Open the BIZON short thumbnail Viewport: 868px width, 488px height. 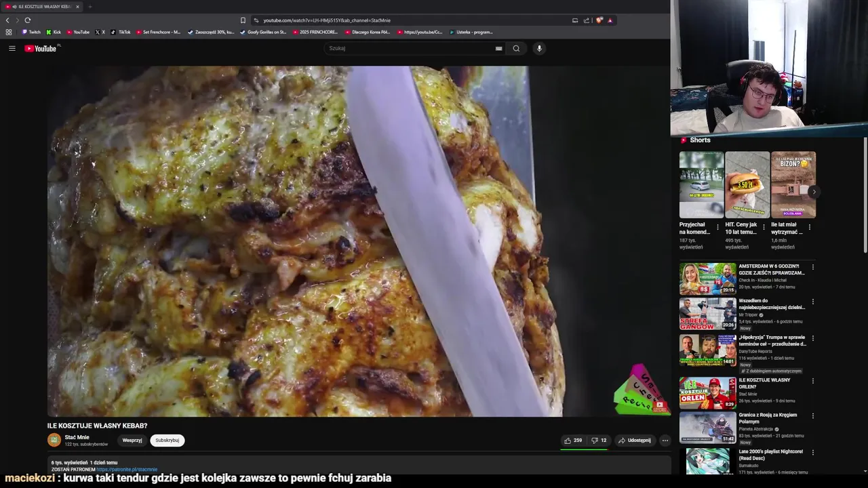click(793, 184)
